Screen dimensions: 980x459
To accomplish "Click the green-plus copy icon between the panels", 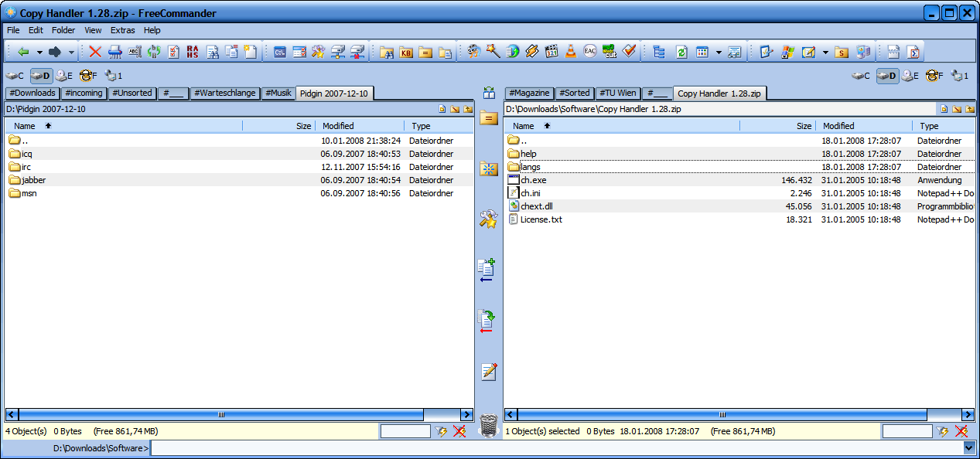I will point(487,270).
